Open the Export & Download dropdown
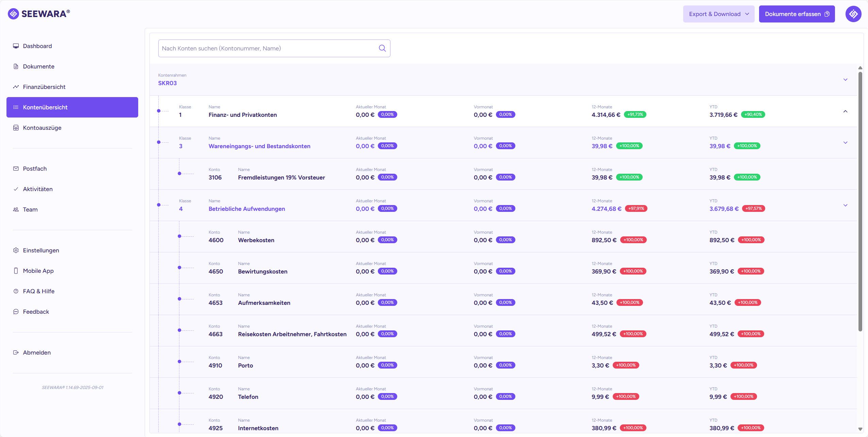The image size is (868, 437). (719, 14)
